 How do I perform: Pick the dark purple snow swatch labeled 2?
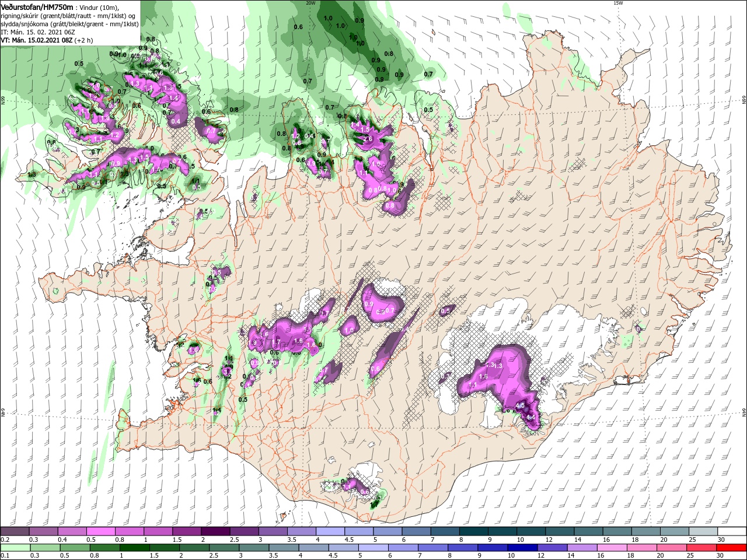click(215, 531)
